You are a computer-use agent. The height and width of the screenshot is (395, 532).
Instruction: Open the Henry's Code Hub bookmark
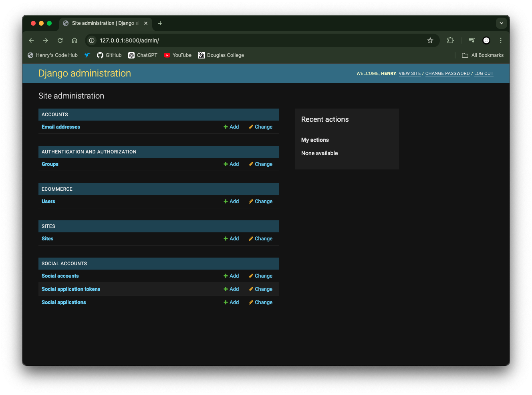pyautogui.click(x=52, y=55)
